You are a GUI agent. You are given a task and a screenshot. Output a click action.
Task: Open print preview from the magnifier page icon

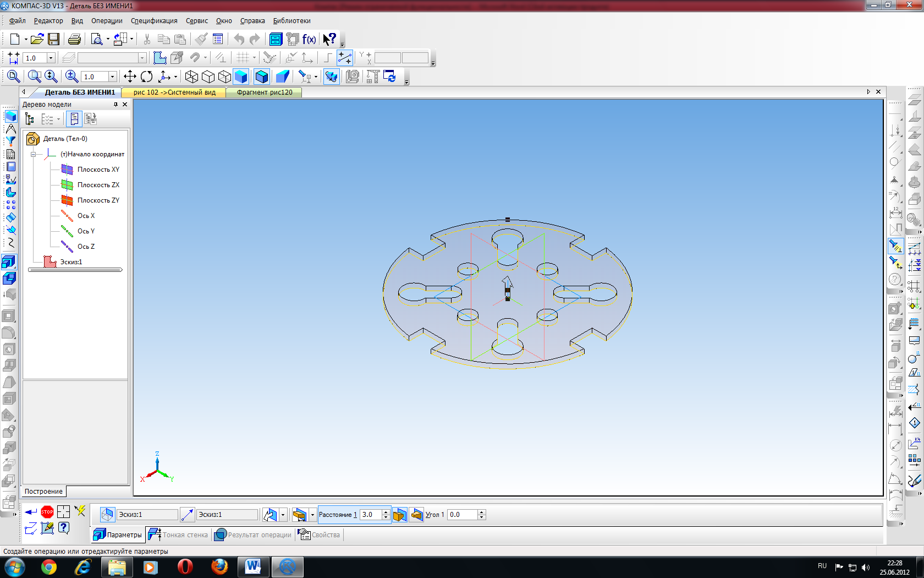coord(97,39)
